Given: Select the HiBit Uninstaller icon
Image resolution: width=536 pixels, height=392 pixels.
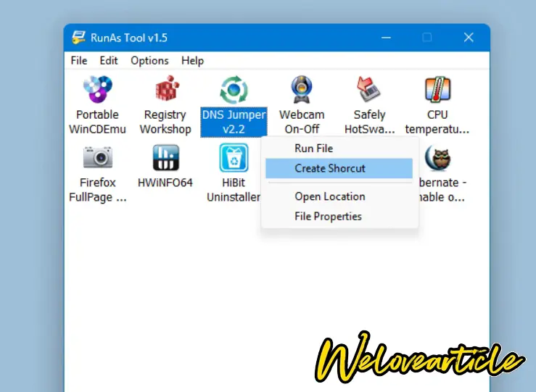Looking at the screenshot, I should [x=234, y=157].
